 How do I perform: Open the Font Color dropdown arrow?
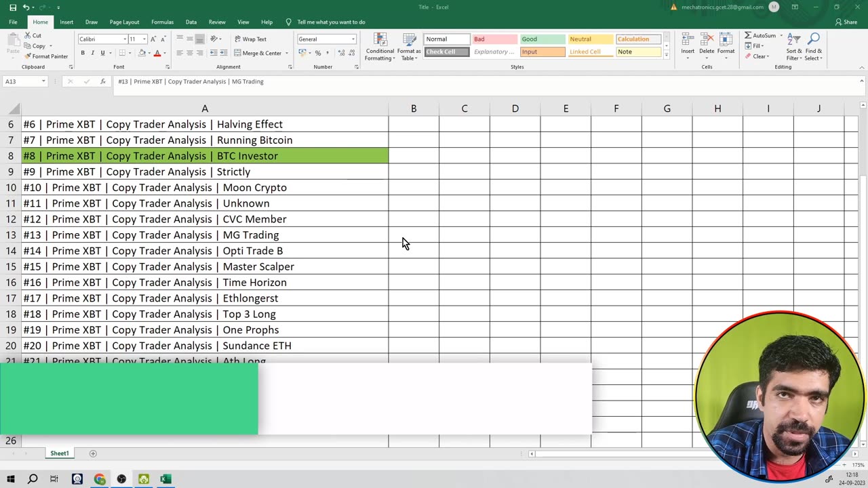[x=165, y=53]
